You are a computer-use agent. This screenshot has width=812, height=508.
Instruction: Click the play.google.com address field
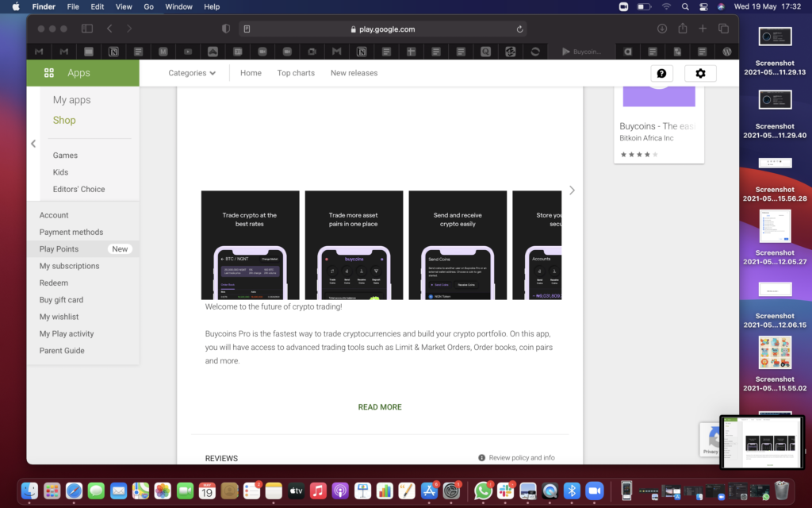coord(383,29)
